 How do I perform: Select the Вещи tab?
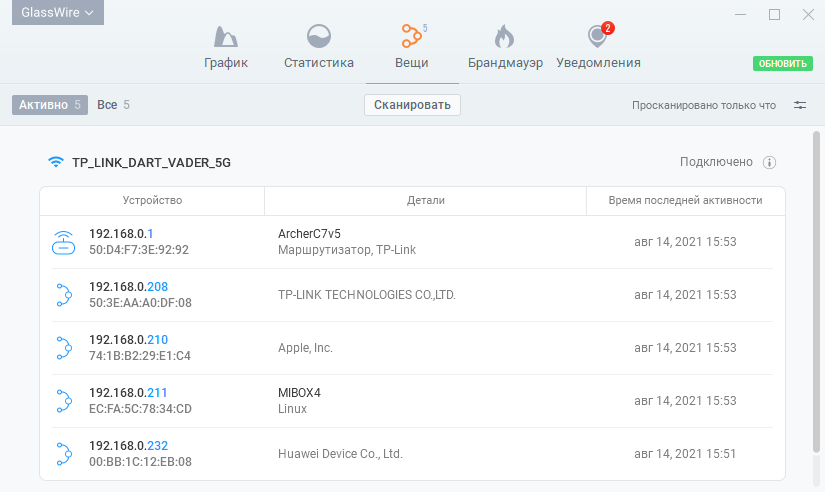tap(412, 47)
